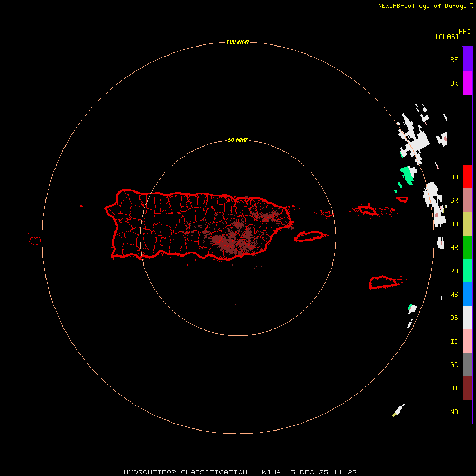Click the 100 NMI range ring label
Image resolution: width=476 pixels, height=476 pixels.
point(237,42)
